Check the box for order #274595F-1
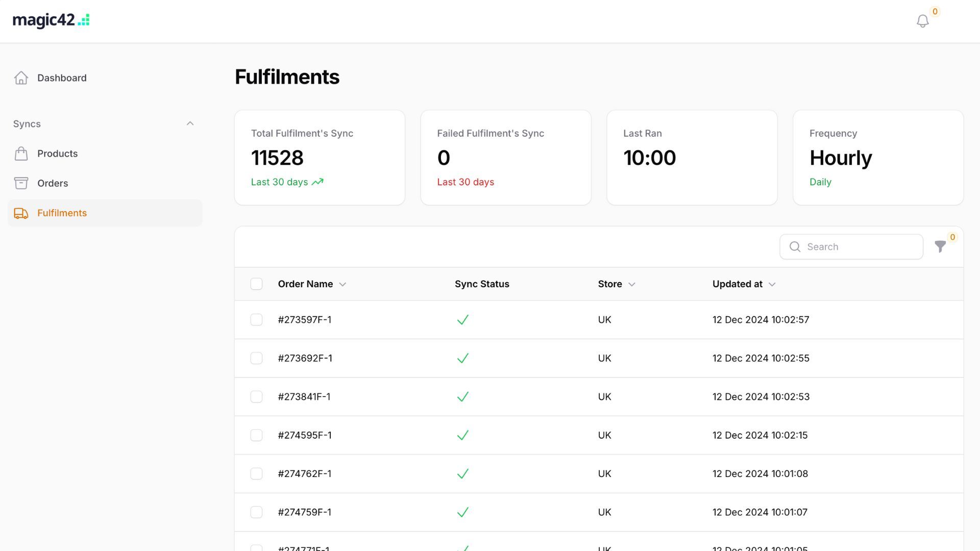Image resolution: width=980 pixels, height=551 pixels. click(256, 436)
